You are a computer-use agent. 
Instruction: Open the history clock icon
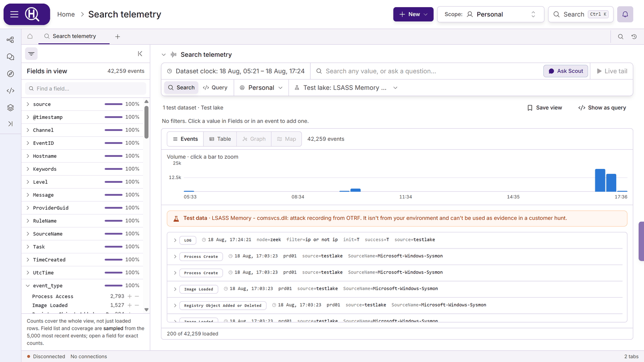(634, 37)
